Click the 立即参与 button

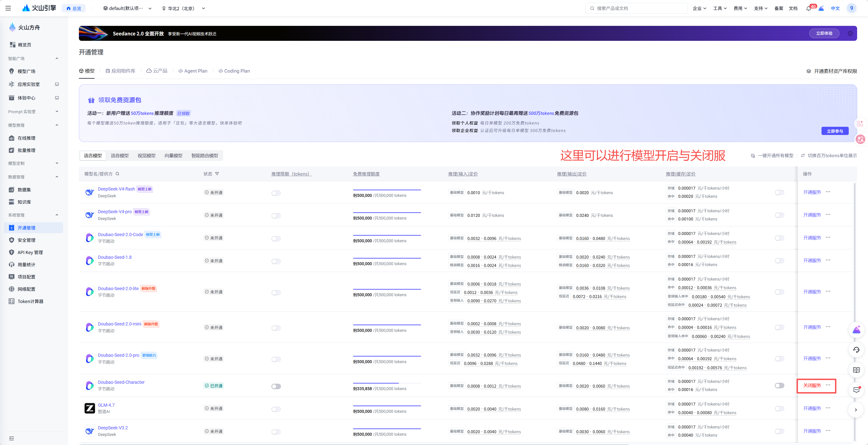(x=835, y=131)
